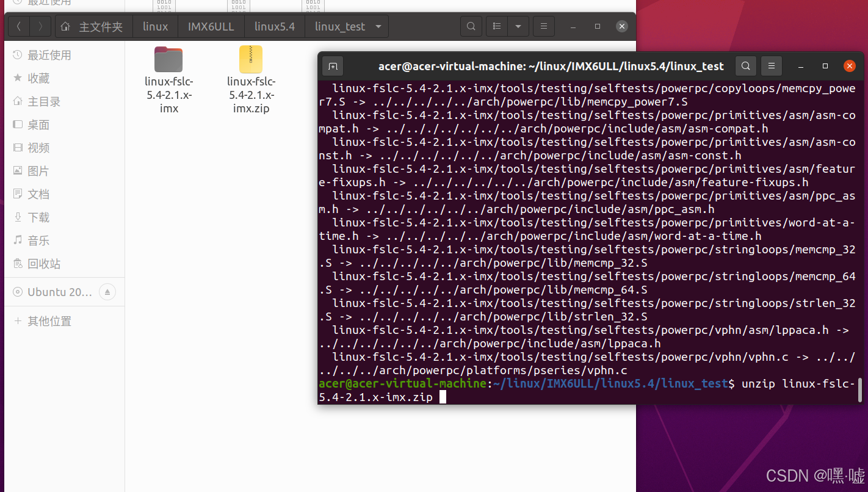Viewport: 868px width, 492px height.
Task: Switch to list view using the list icon
Action: (x=496, y=26)
